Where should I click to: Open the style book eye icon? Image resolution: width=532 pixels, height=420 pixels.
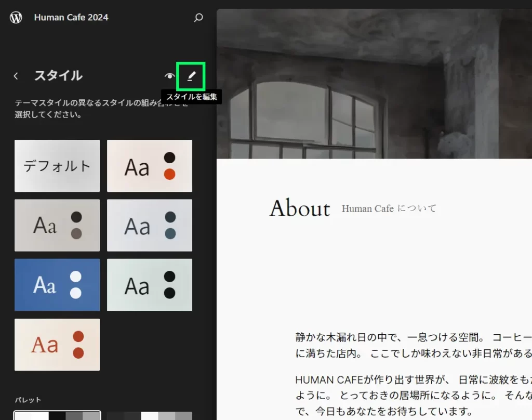pyautogui.click(x=169, y=76)
